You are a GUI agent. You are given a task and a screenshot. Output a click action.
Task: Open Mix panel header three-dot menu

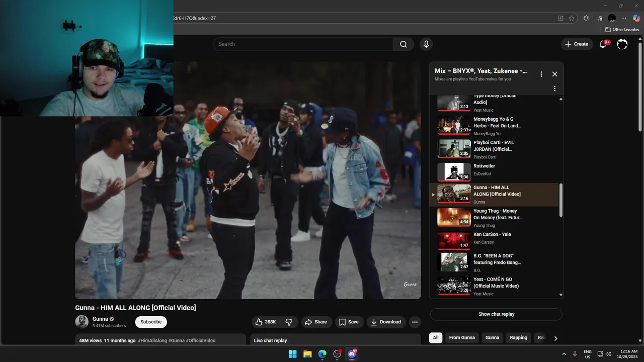541,74
